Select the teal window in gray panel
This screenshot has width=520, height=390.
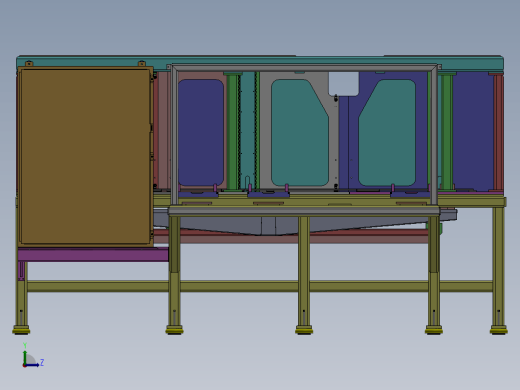pyautogui.click(x=300, y=132)
